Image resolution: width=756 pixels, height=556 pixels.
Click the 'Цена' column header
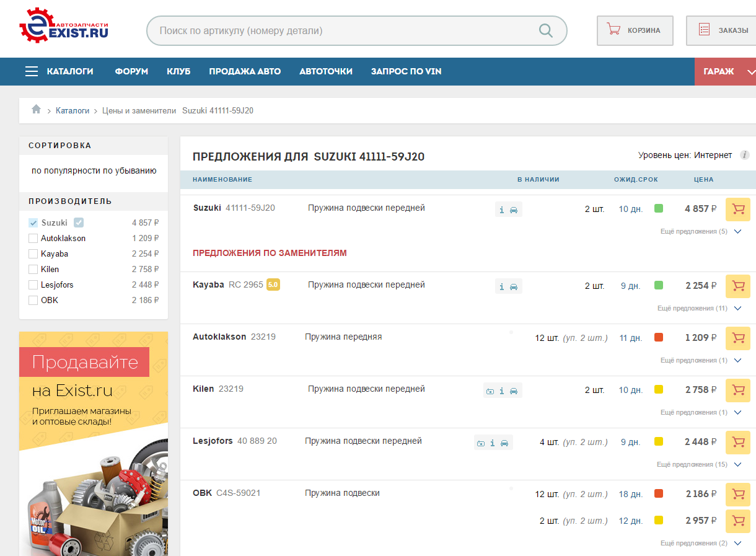pos(703,180)
